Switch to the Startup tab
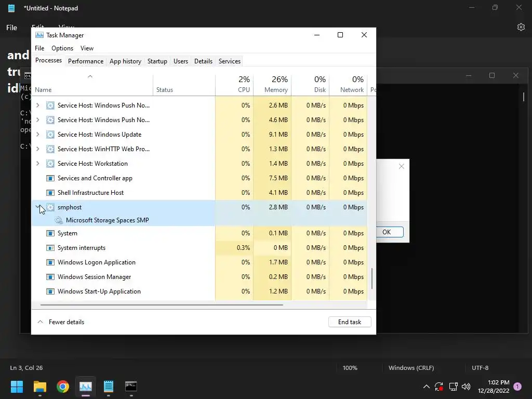Screen dimensions: 532x399 [157, 61]
